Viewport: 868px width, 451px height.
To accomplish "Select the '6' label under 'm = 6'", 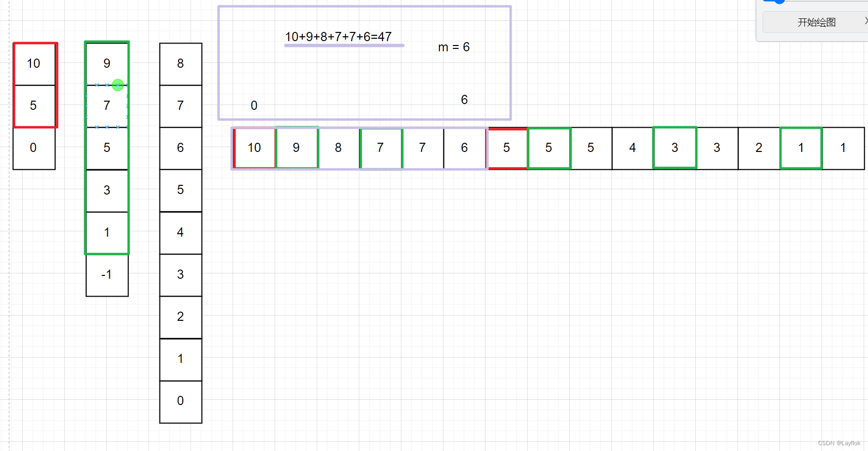I will tap(465, 100).
